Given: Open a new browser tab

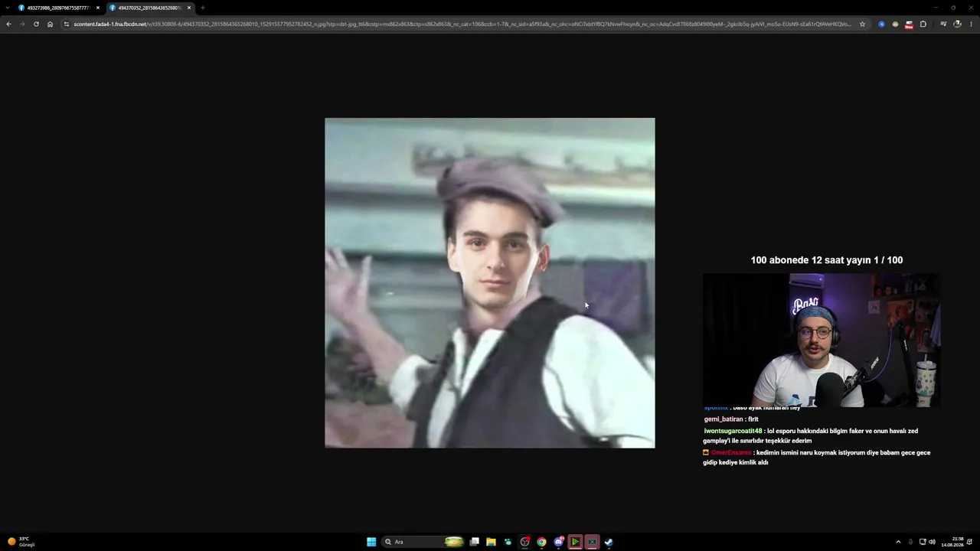Looking at the screenshot, I should click(203, 8).
